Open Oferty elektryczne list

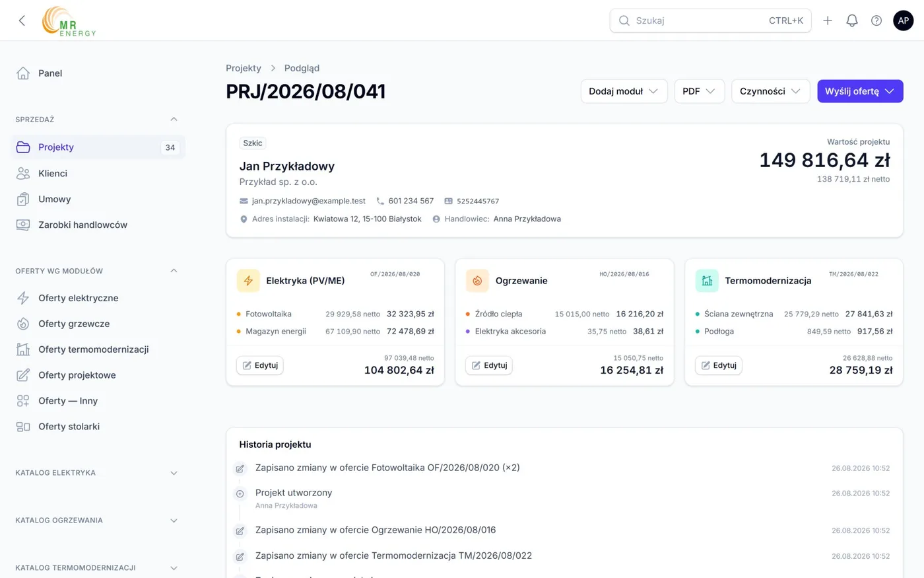pyautogui.click(x=98, y=298)
